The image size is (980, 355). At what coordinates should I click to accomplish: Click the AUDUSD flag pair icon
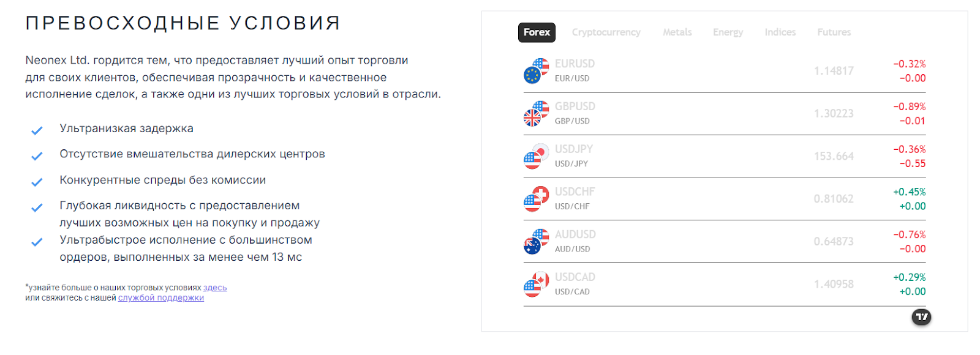coord(535,241)
